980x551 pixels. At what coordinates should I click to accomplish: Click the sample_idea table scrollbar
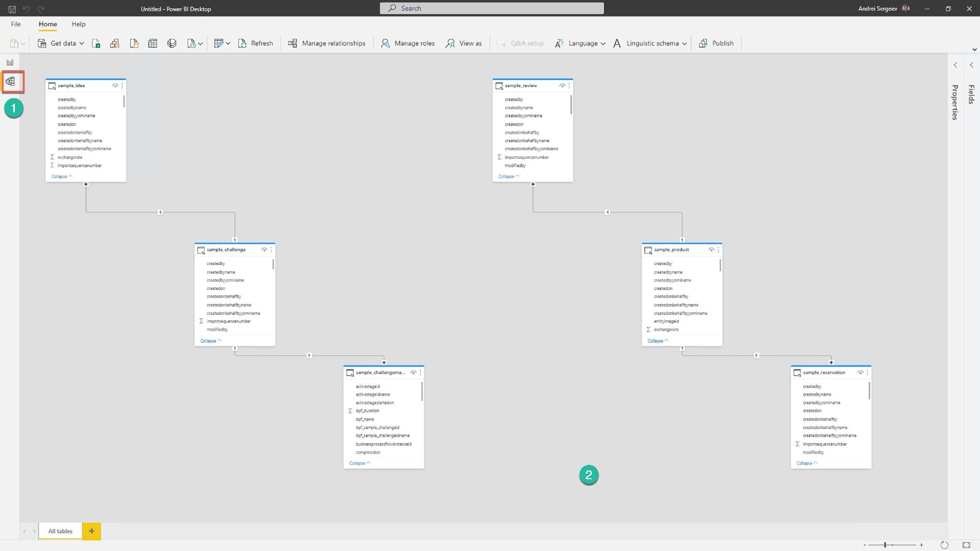tap(124, 101)
